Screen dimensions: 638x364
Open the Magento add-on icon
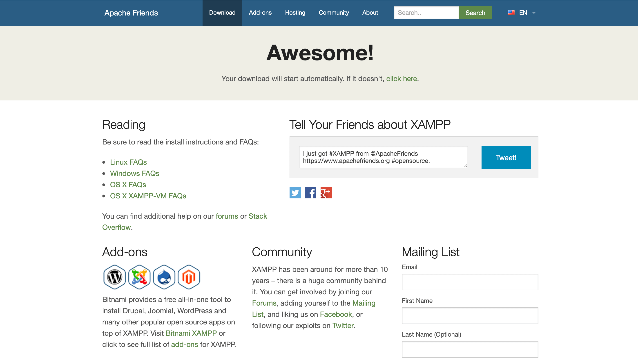189,277
